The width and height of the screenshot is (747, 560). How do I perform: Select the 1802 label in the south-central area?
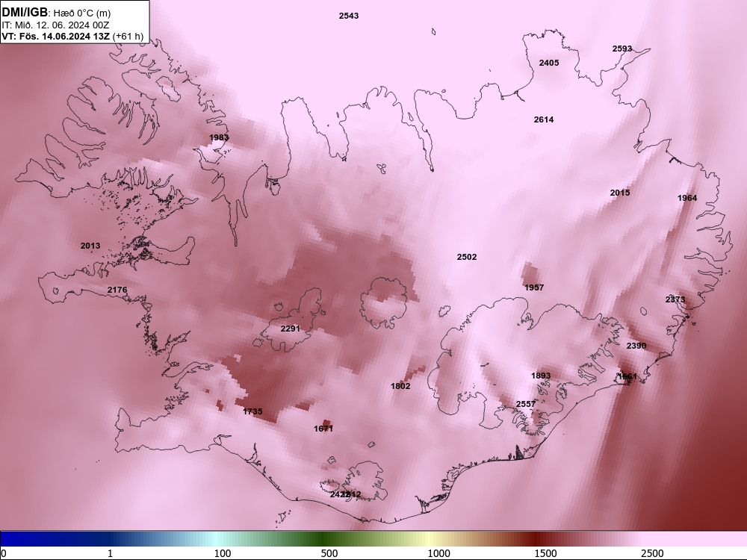[x=400, y=386]
